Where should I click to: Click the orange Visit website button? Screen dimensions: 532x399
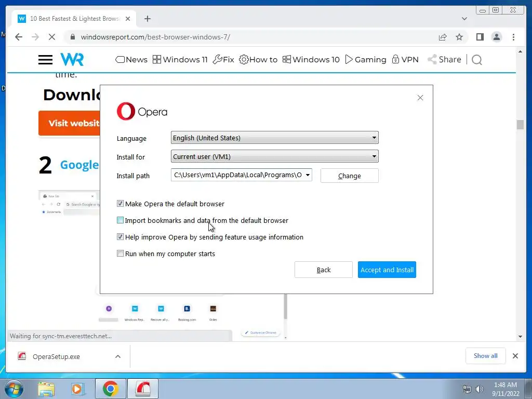(x=69, y=123)
